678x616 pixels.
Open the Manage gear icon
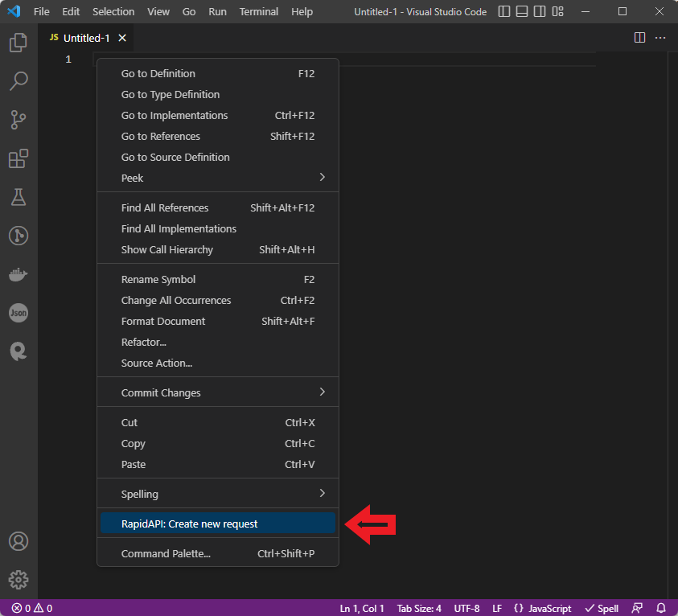(18, 580)
